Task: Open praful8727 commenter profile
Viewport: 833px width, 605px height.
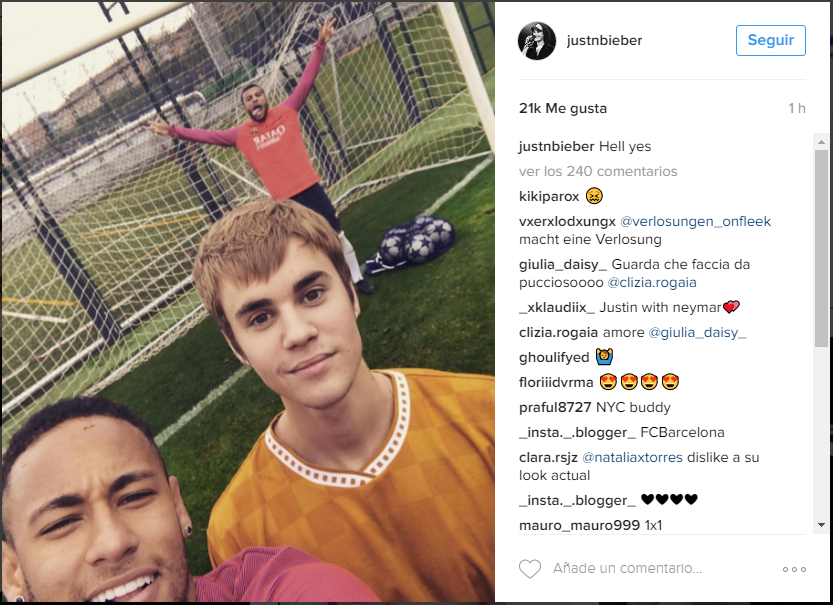Action: (x=555, y=407)
